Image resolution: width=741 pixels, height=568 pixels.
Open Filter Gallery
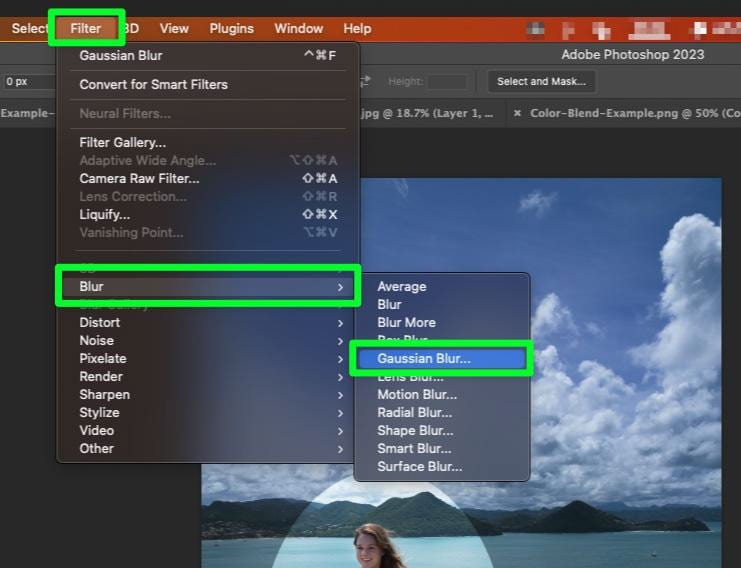208,142
